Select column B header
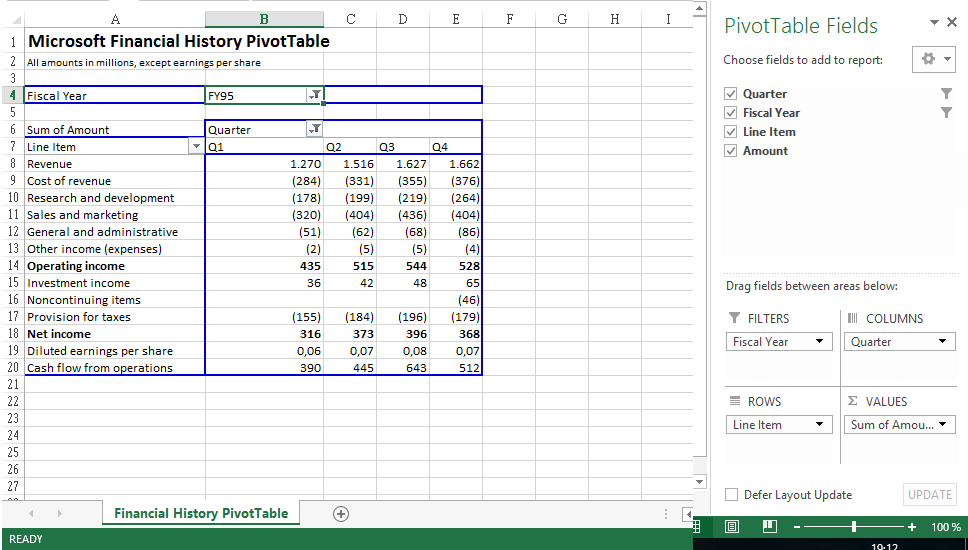The width and height of the screenshot is (968, 550). click(264, 19)
